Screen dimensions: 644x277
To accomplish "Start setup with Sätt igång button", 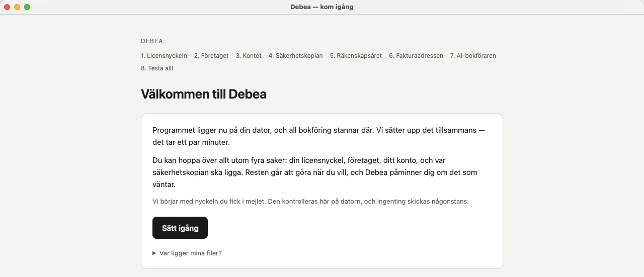I will pyautogui.click(x=180, y=228).
